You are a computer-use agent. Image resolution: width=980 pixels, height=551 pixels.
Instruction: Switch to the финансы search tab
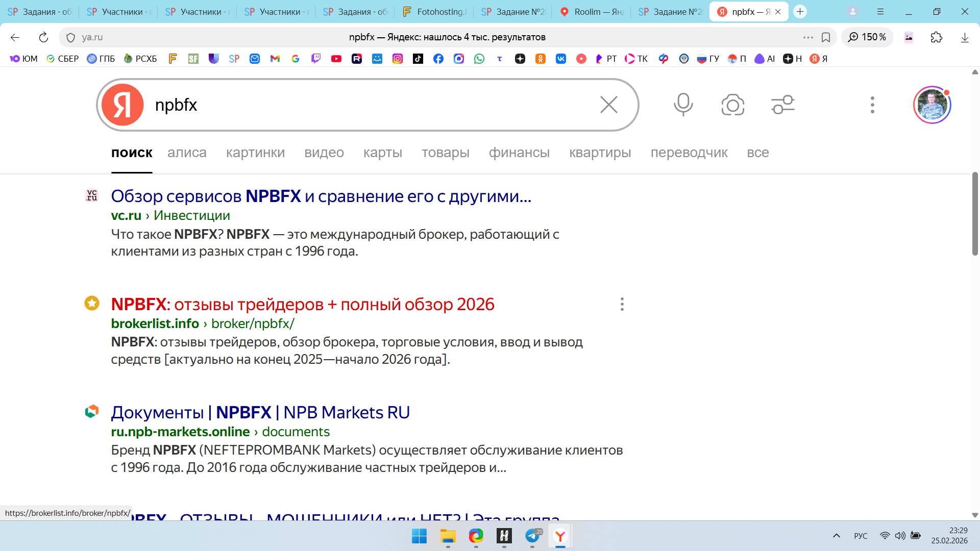point(519,153)
